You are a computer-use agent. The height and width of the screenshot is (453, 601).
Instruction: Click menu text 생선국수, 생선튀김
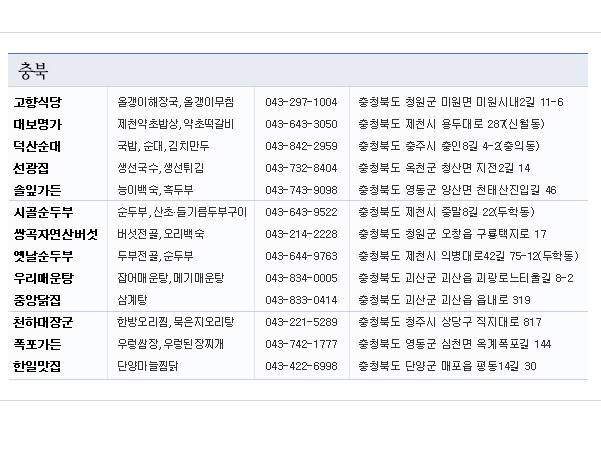point(161,168)
